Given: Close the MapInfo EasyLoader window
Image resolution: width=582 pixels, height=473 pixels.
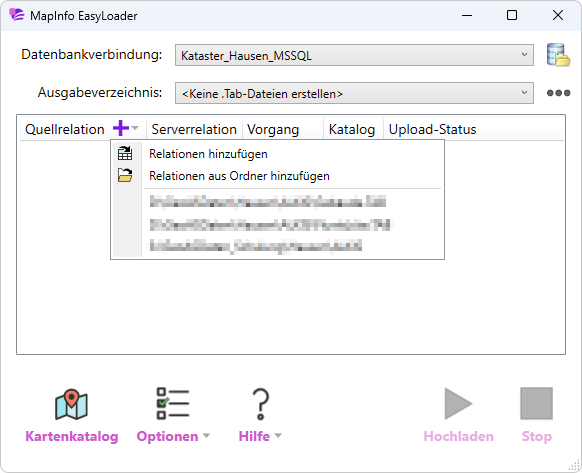Looking at the screenshot, I should pyautogui.click(x=558, y=15).
